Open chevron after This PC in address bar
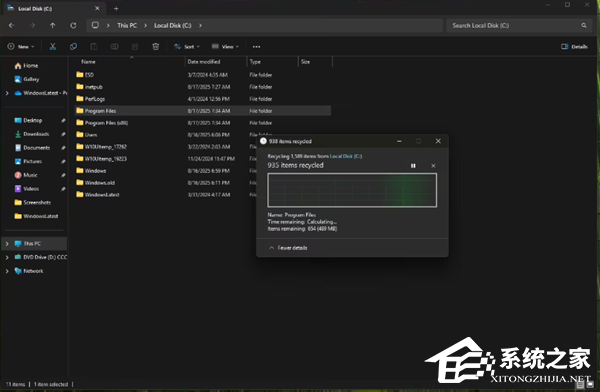 (145, 25)
